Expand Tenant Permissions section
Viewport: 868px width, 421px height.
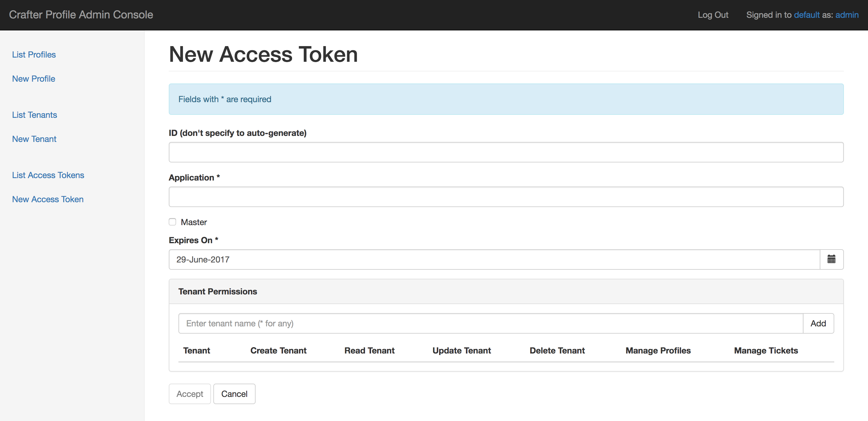218,291
